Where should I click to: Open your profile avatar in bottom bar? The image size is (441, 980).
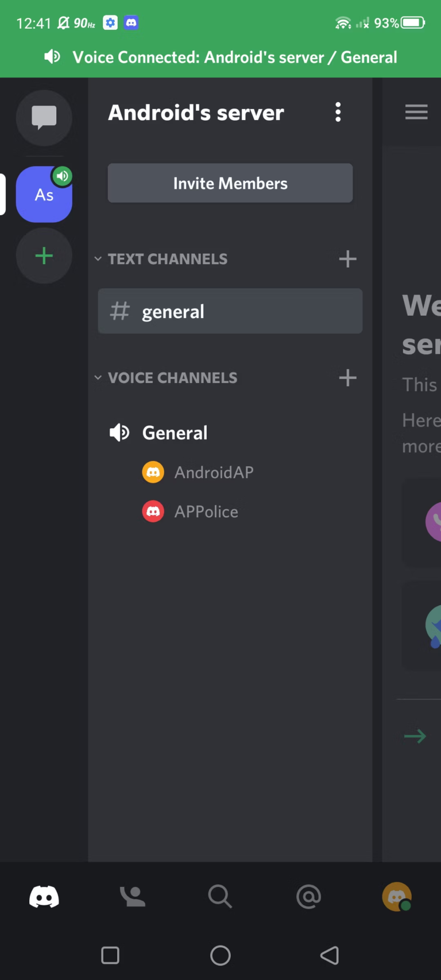[397, 896]
